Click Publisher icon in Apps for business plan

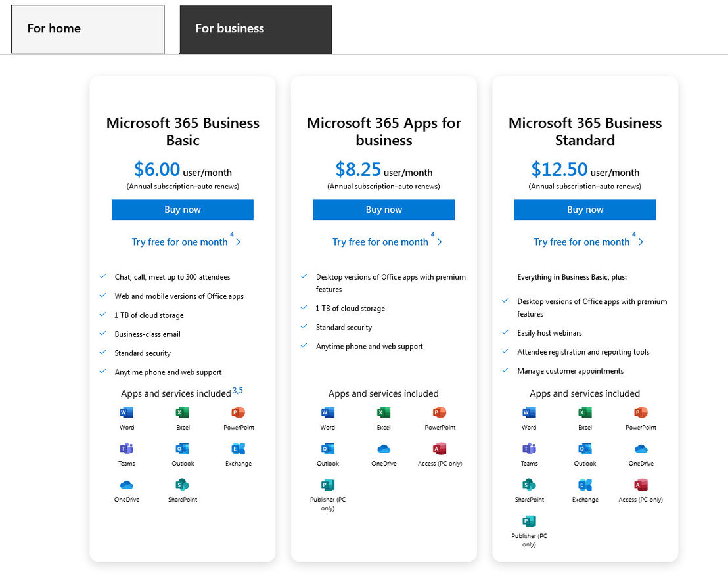point(328,485)
